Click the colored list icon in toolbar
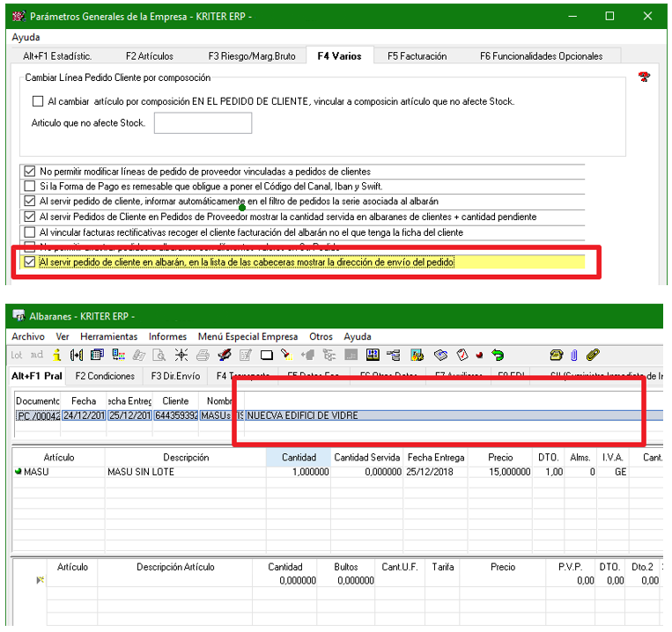 click(x=118, y=355)
